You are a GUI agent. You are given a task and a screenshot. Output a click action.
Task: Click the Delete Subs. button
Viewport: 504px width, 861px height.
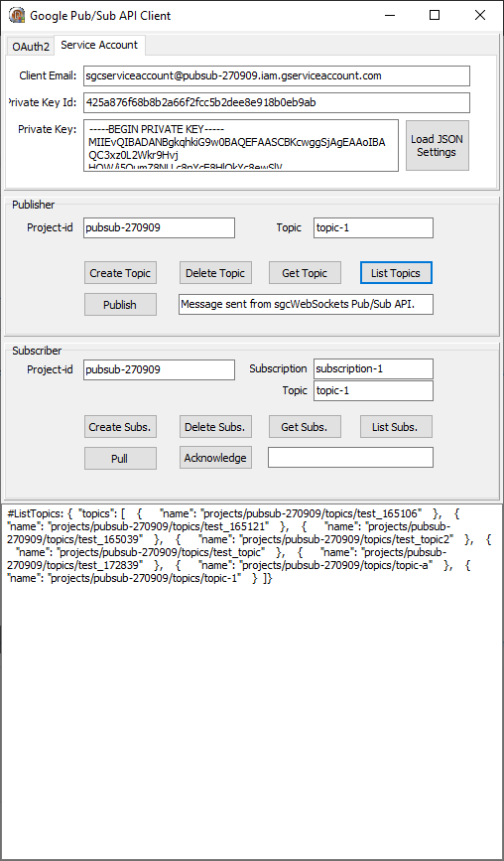pyautogui.click(x=215, y=427)
